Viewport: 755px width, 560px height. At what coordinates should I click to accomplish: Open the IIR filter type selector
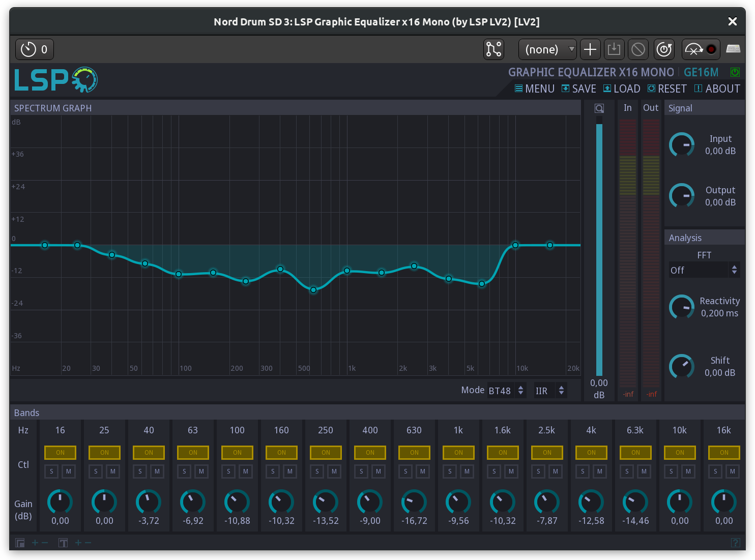point(550,391)
